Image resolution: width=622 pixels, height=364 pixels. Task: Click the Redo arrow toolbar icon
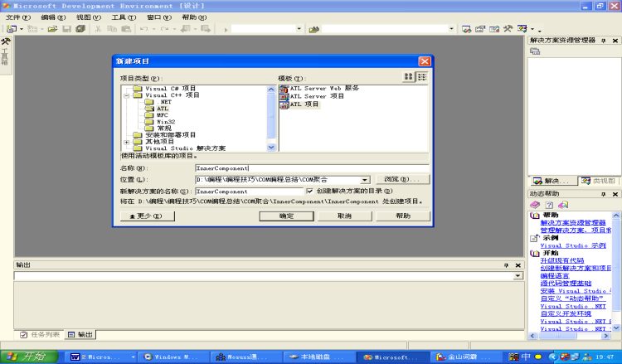pos(164,29)
